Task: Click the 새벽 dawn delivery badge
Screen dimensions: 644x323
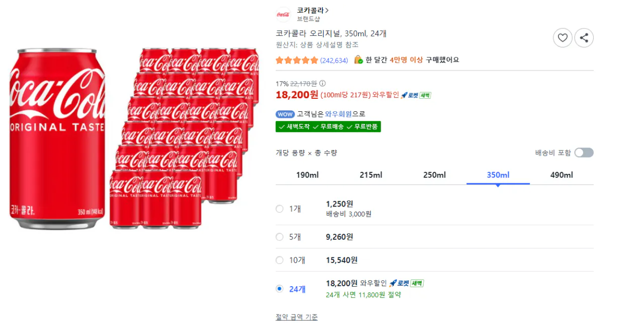Action: (426, 95)
